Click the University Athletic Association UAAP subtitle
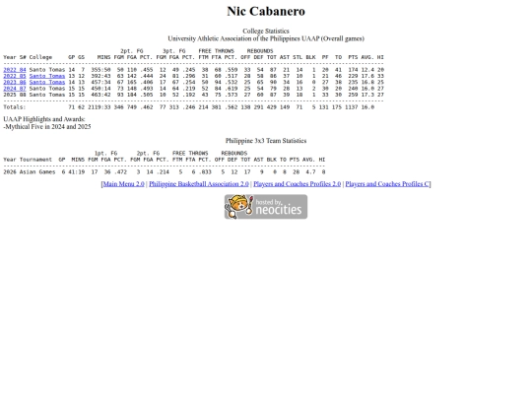 pos(266,38)
